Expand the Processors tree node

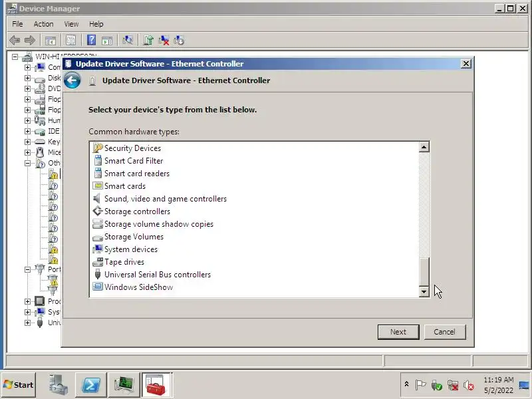(27, 301)
